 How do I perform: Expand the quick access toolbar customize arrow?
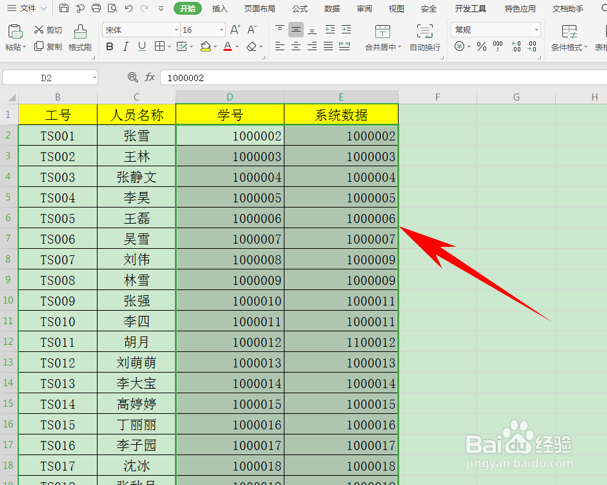pyautogui.click(x=161, y=8)
